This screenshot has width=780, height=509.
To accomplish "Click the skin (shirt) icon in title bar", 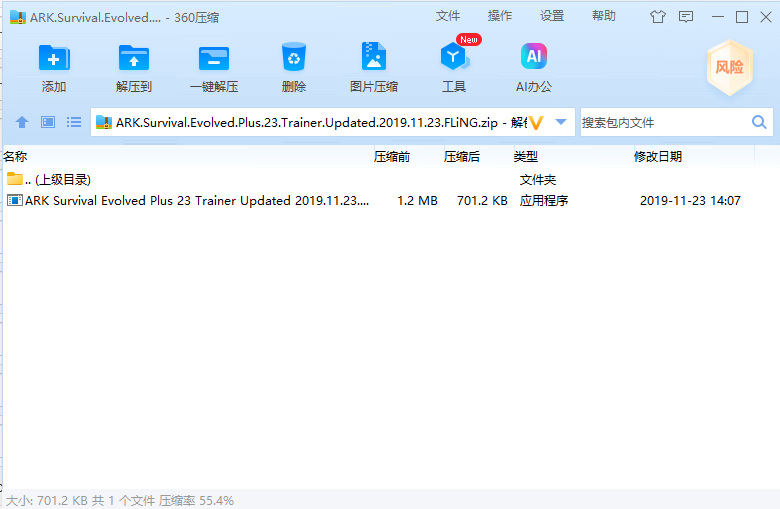I will 658,17.
